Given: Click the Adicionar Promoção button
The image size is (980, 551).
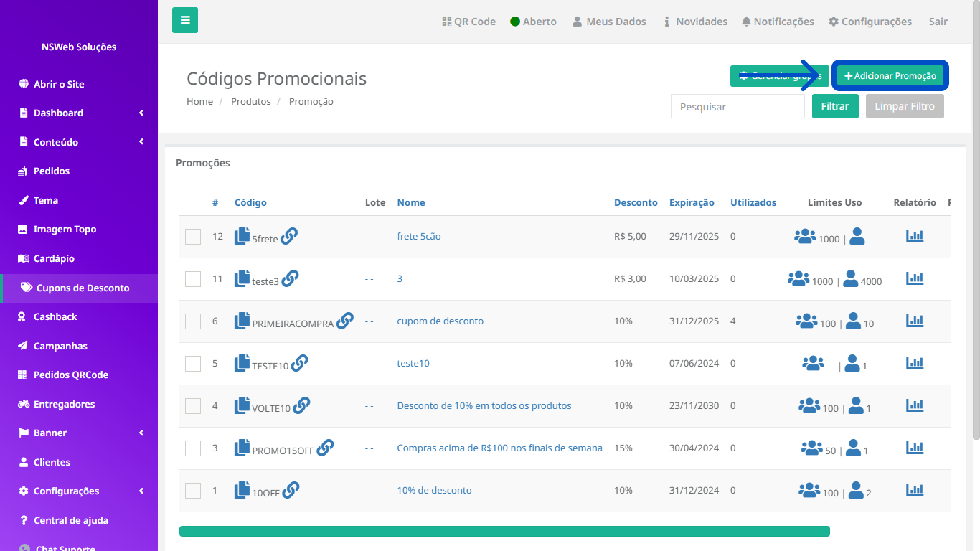Looking at the screenshot, I should tap(890, 76).
